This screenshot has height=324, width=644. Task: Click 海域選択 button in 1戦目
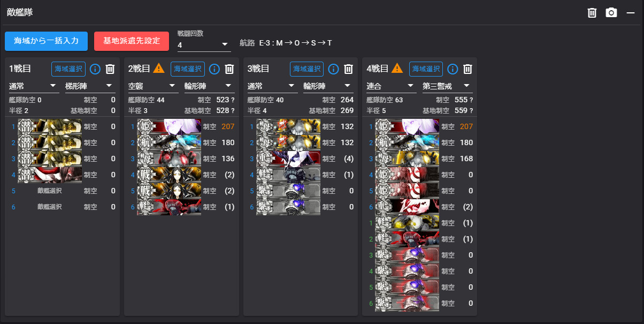pos(68,69)
